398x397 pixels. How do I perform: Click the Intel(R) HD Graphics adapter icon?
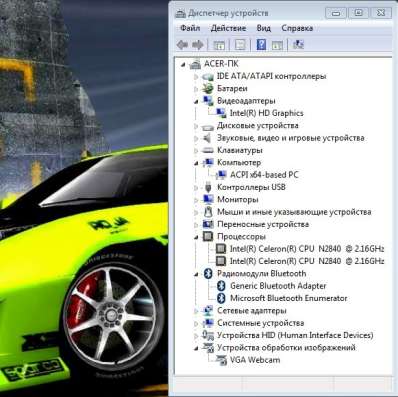221,113
